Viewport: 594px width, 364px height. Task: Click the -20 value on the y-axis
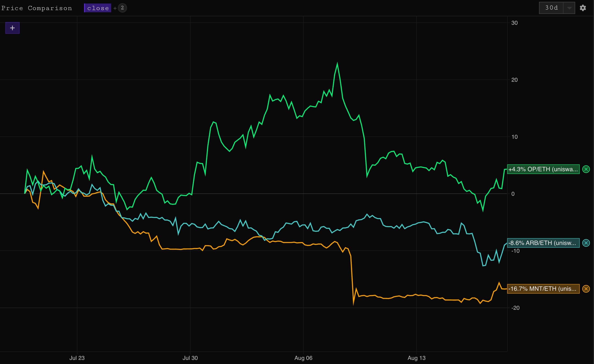pyautogui.click(x=515, y=308)
